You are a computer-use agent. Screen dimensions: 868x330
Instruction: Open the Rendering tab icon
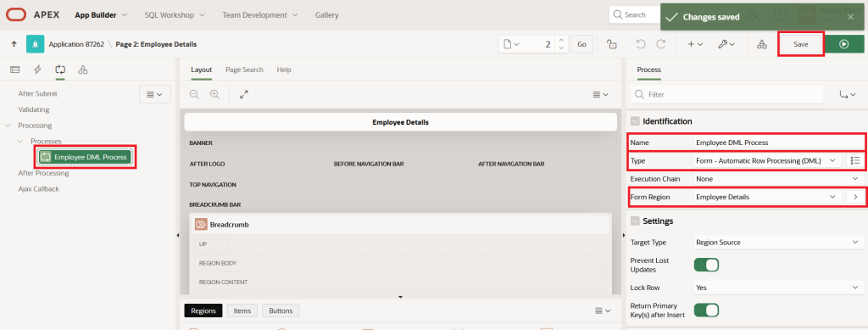point(15,70)
